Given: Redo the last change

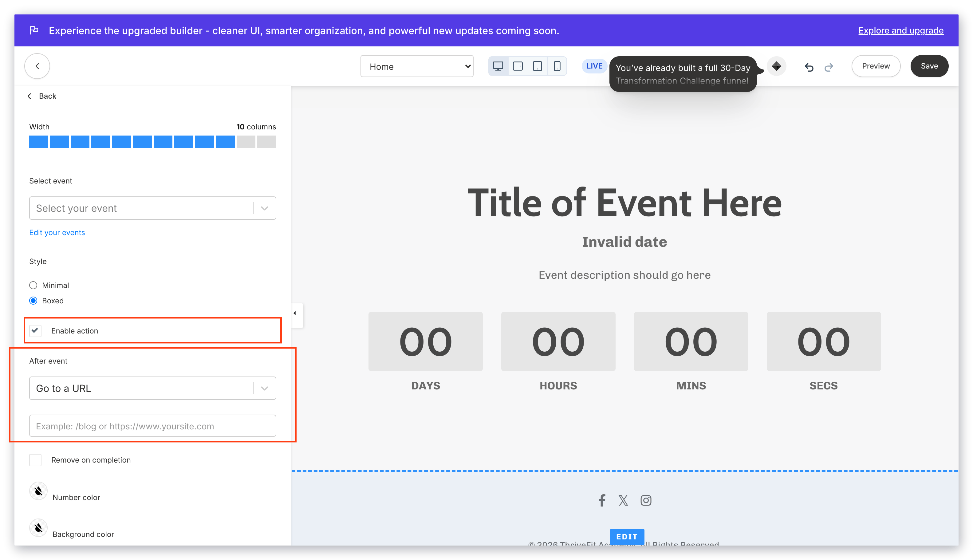Looking at the screenshot, I should [x=829, y=67].
